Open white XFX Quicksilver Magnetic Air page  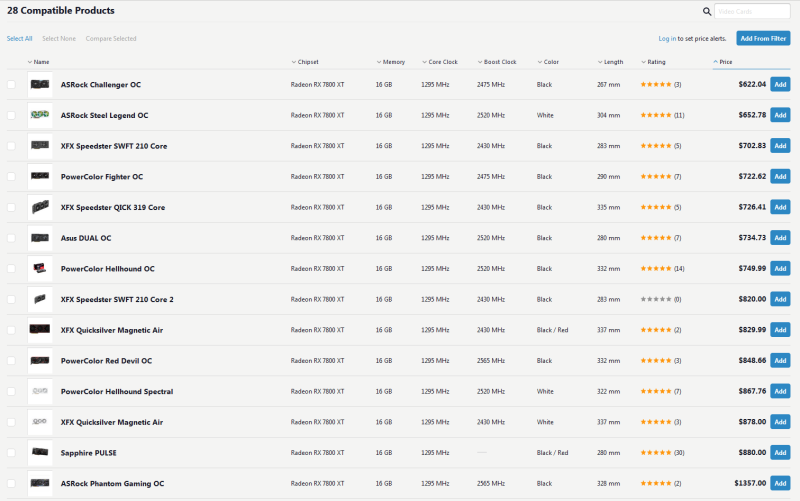[x=112, y=422]
